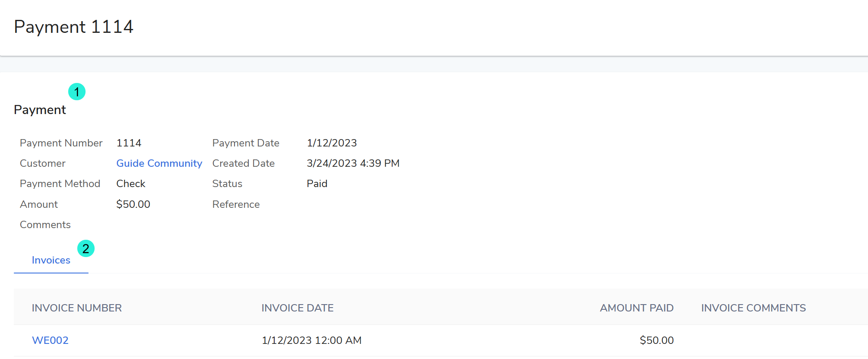Click the Invoice Number column header
The width and height of the screenshot is (868, 359).
[77, 308]
